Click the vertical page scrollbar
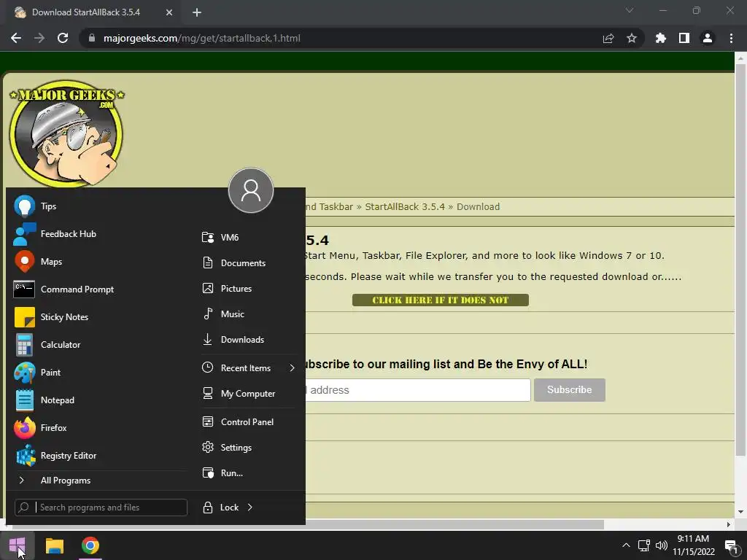Viewport: 747px width, 560px height. tap(740, 260)
